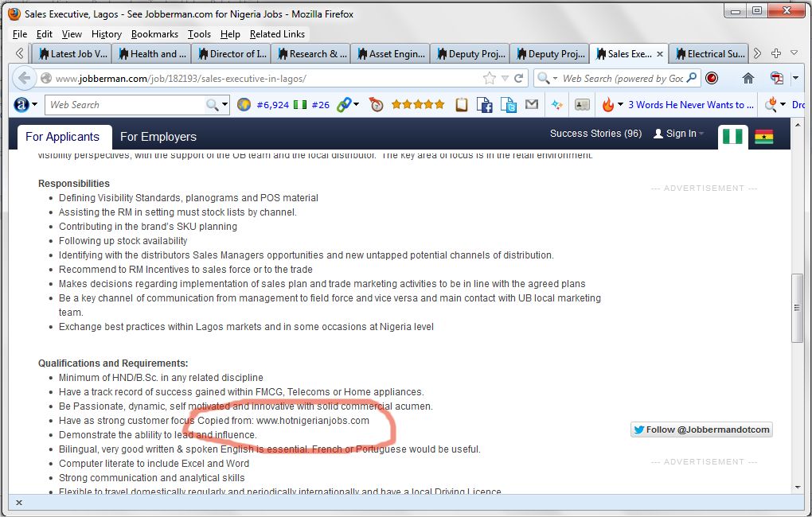This screenshot has width=812, height=517.
Task: Switch to the Electrical Su... tab
Action: coord(709,54)
